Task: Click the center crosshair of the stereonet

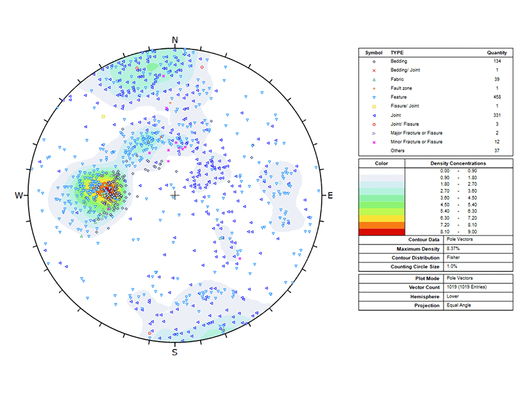Action: [x=175, y=196]
